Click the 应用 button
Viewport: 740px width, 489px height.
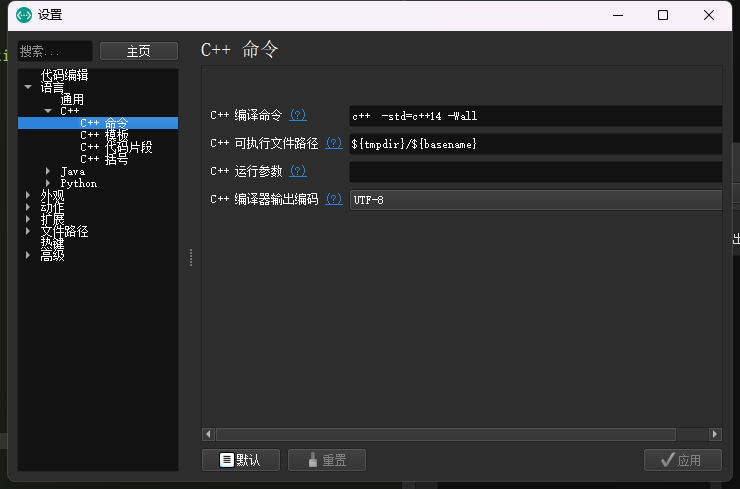[x=683, y=460]
